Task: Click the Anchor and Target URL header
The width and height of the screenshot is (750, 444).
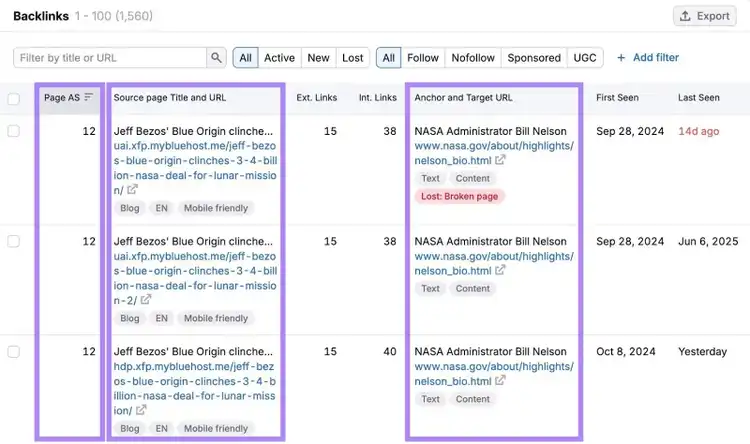Action: coord(463,98)
